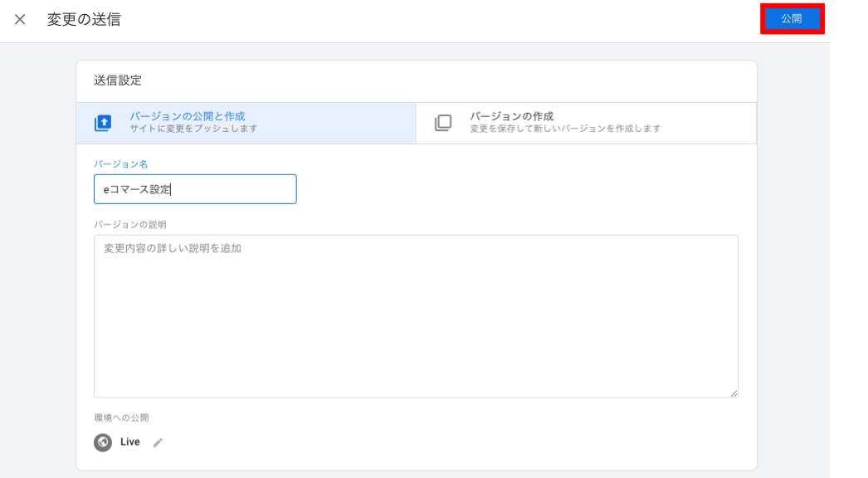Screen dimensions: 868x478
Task: Click the バージョンの説明 text area
Action: [416, 315]
